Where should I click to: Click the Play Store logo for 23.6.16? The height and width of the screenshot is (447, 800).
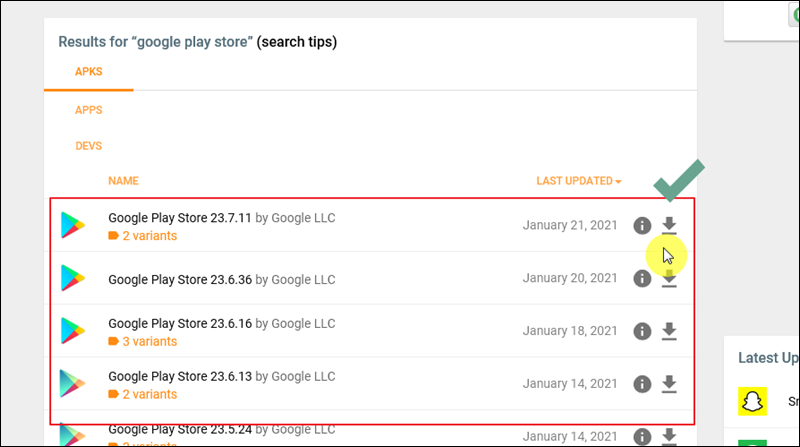[x=73, y=331]
